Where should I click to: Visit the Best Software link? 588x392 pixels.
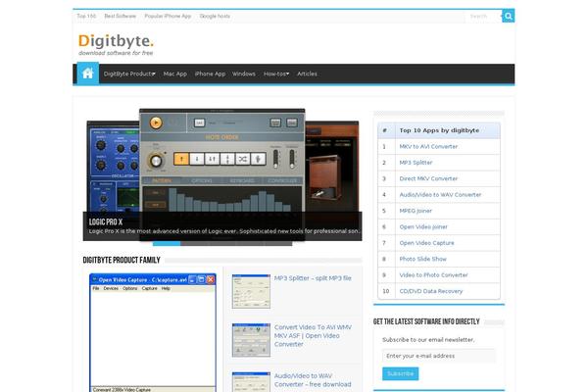(x=120, y=16)
